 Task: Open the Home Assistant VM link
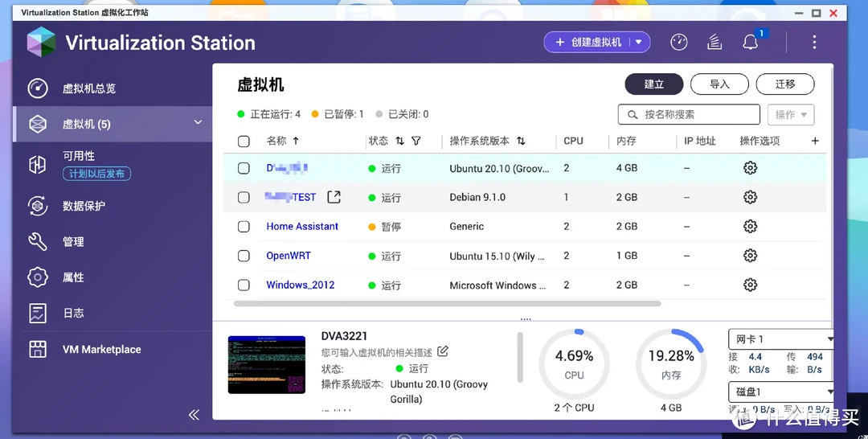coord(302,227)
